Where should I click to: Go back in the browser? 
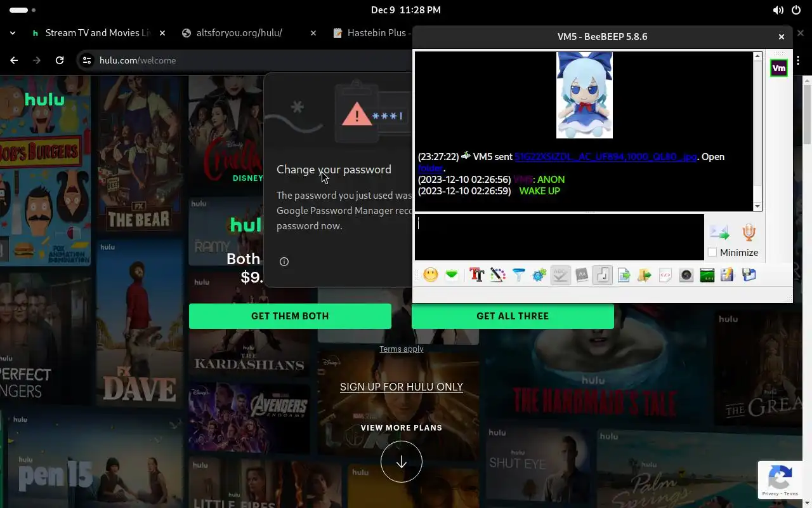(x=14, y=60)
